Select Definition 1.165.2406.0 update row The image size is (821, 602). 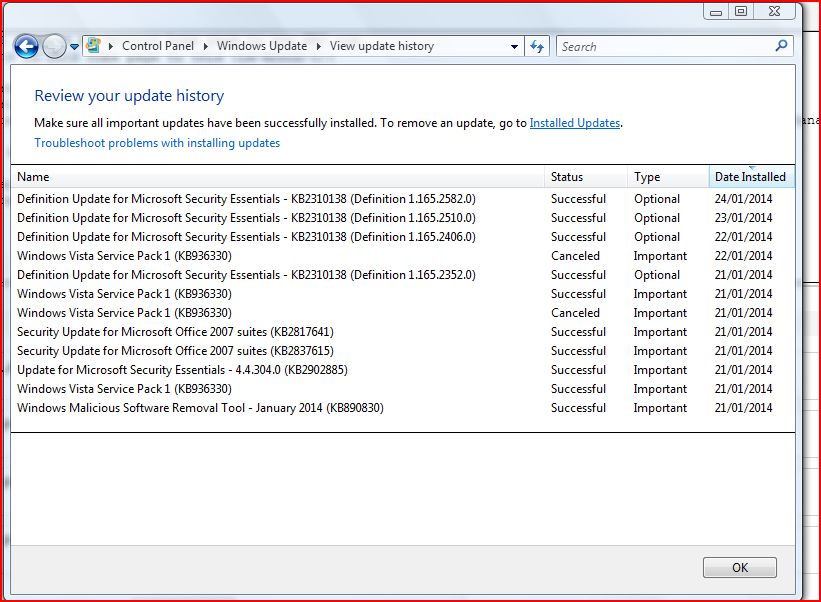click(x=402, y=237)
